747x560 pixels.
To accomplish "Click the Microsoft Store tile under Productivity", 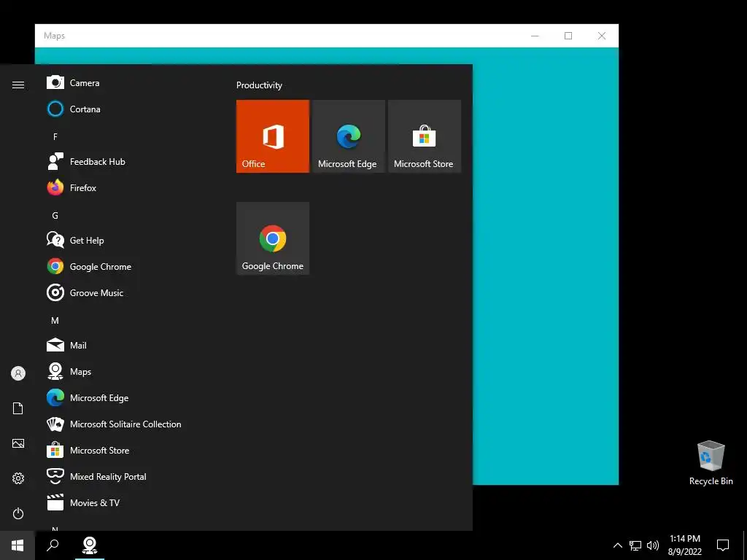I will (425, 136).
